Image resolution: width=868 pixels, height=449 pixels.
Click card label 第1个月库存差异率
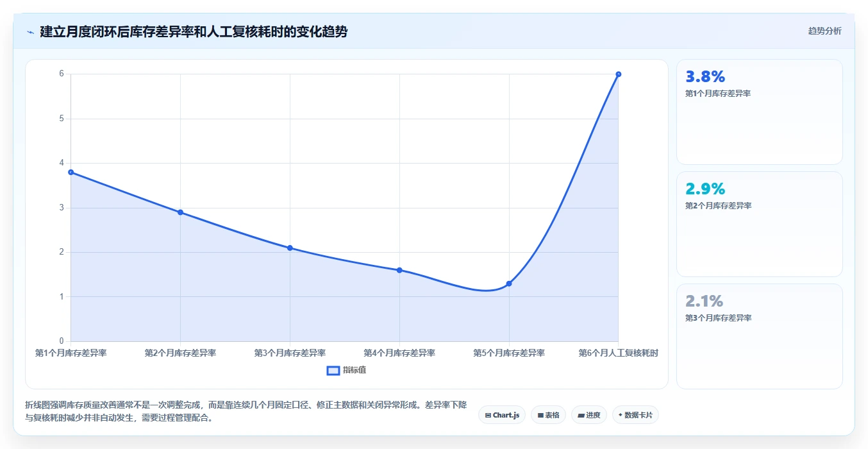[718, 94]
